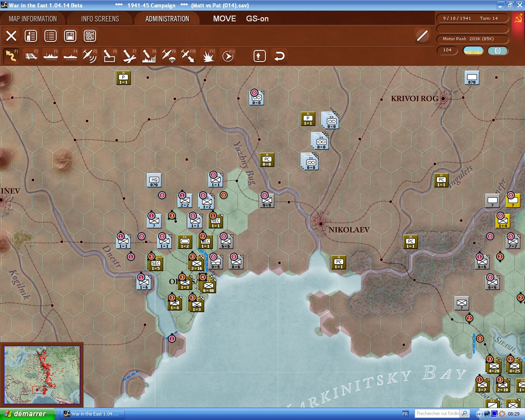
Task: Click the floppy disk save game icon
Action: 70,36
